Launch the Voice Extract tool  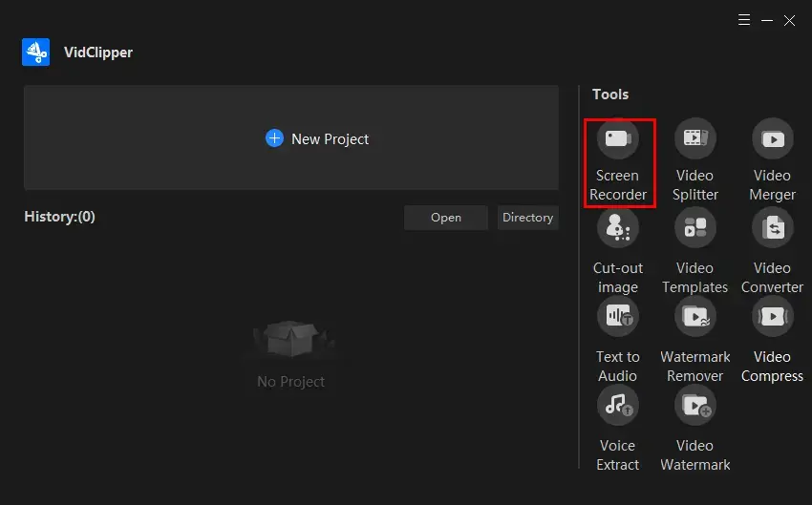click(x=618, y=406)
